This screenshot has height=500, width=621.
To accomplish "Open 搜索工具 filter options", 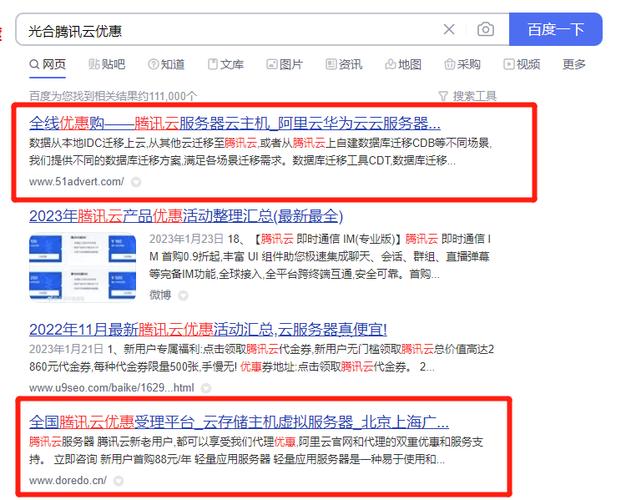I will tap(474, 96).
